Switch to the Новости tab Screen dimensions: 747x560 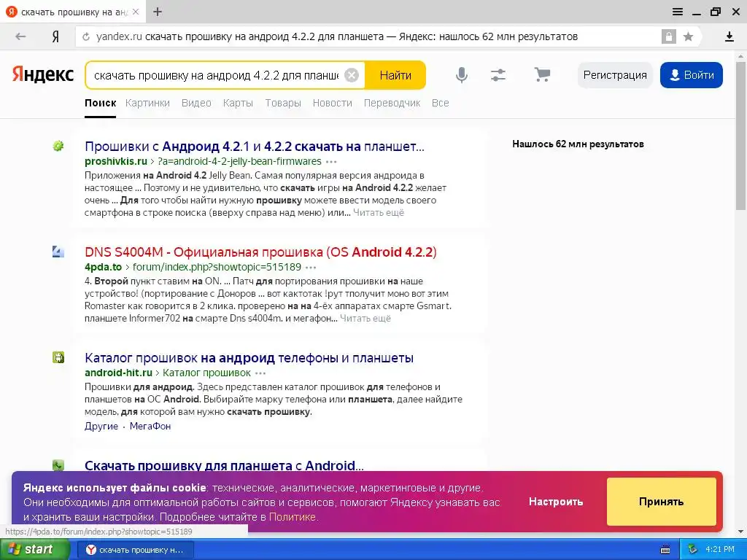[333, 103]
